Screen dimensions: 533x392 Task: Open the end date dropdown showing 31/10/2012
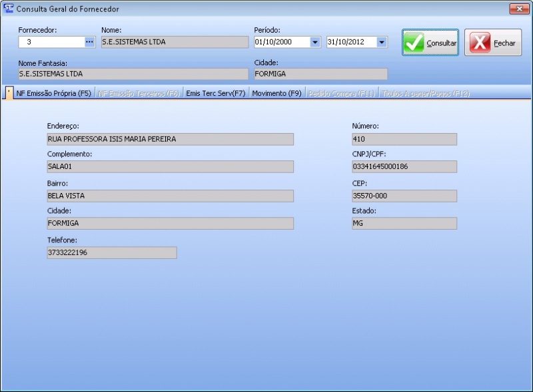point(382,42)
